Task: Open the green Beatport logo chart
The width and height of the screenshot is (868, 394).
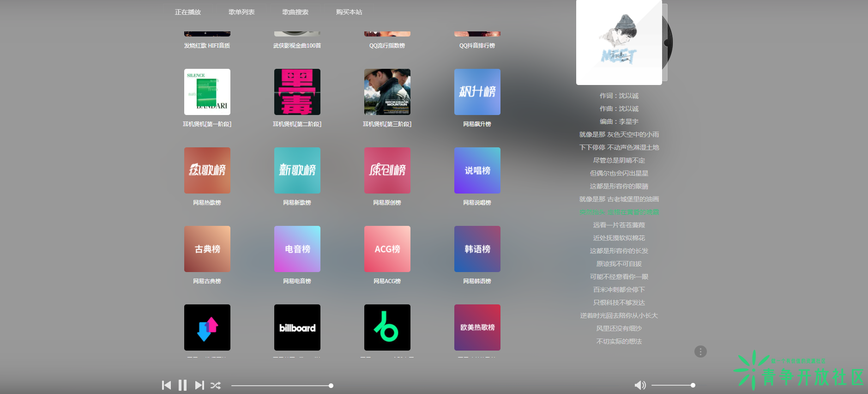Action: pos(387,327)
